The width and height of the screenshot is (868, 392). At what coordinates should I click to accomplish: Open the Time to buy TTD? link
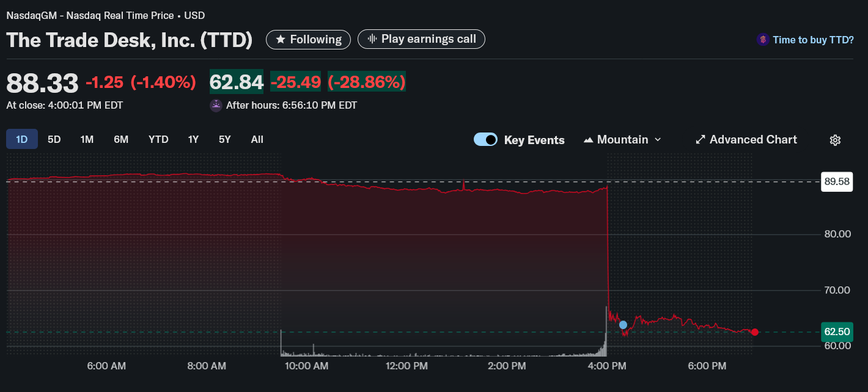813,40
